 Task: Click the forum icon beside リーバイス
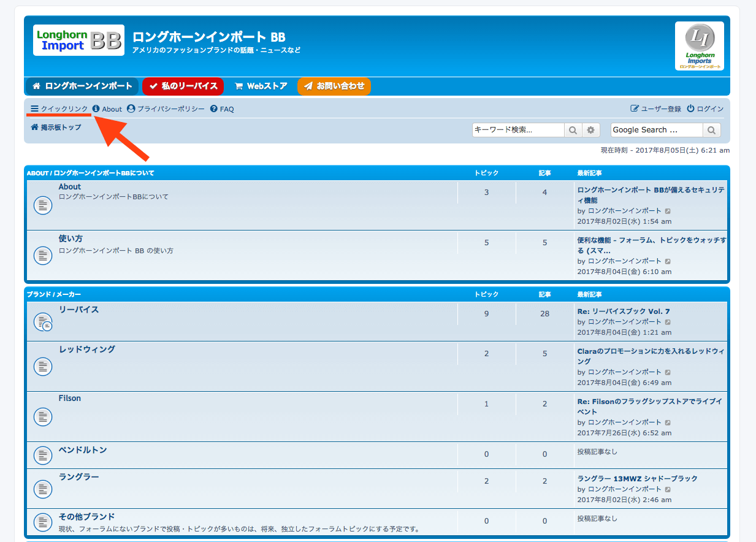[42, 321]
